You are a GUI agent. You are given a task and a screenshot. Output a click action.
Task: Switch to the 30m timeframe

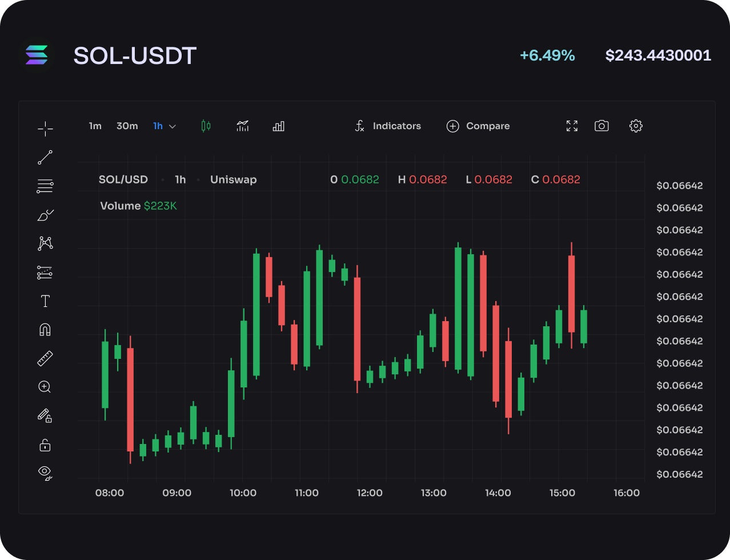pyautogui.click(x=127, y=126)
